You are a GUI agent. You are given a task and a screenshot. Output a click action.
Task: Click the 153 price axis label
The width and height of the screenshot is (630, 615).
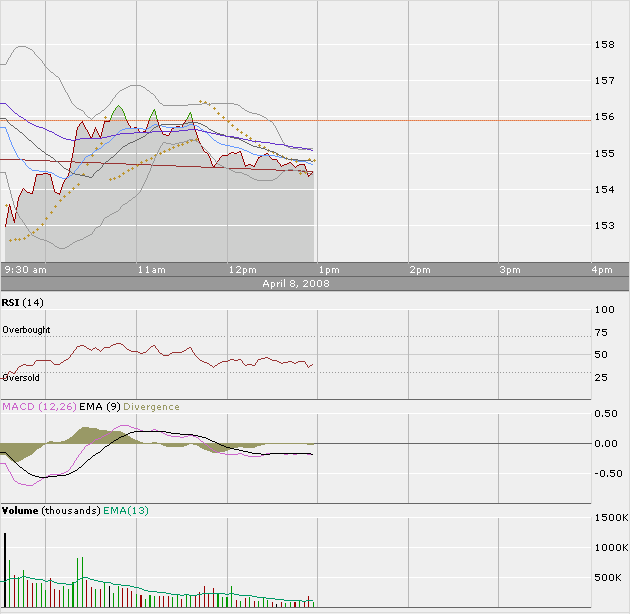605,225
